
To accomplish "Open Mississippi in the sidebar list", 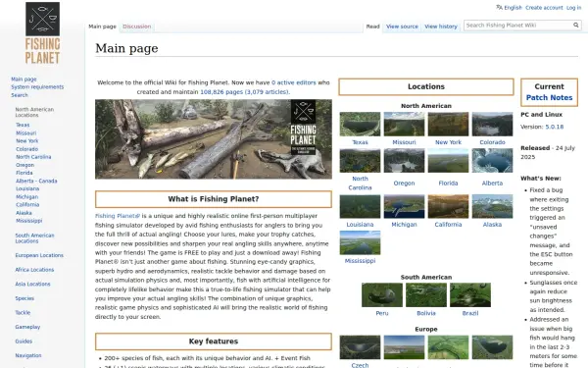I will [28, 221].
